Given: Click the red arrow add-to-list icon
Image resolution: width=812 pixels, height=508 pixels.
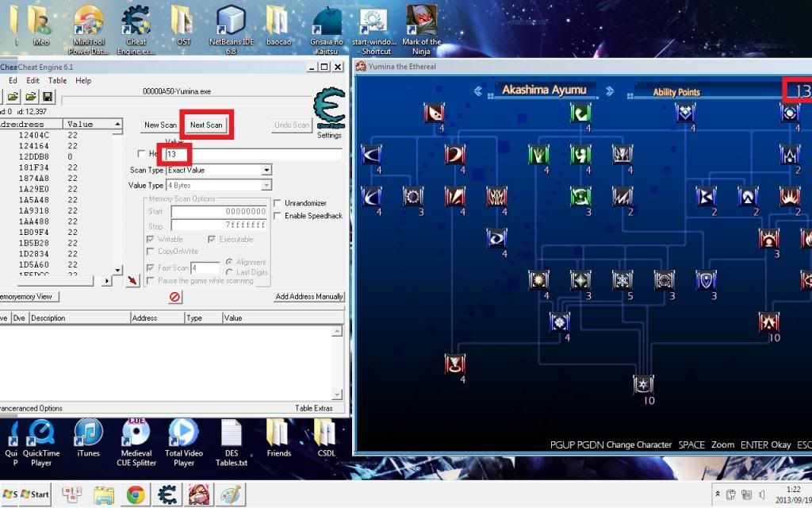Looking at the screenshot, I should click(132, 280).
